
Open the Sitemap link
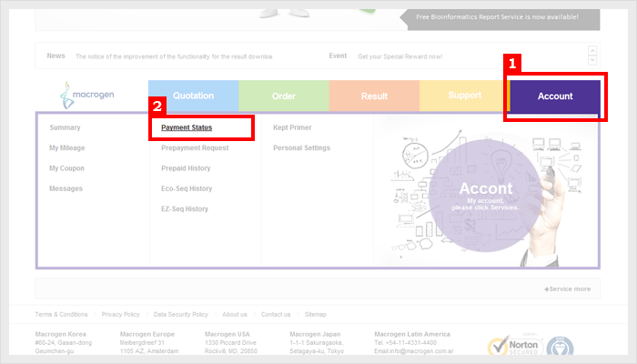click(x=316, y=315)
